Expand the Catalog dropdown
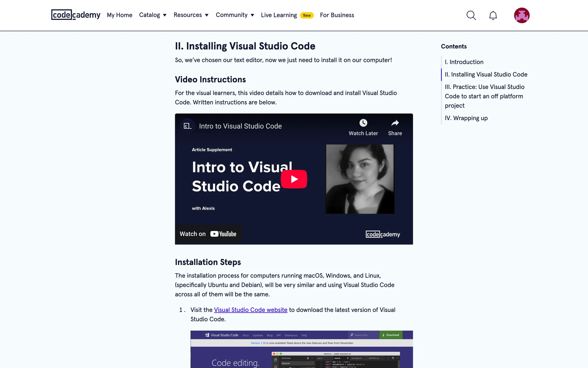 click(153, 15)
